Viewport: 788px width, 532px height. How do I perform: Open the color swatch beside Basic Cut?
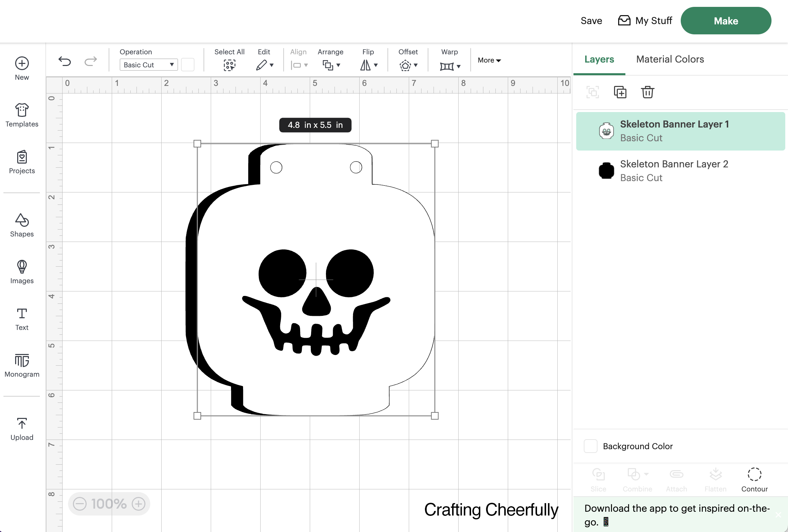188,65
